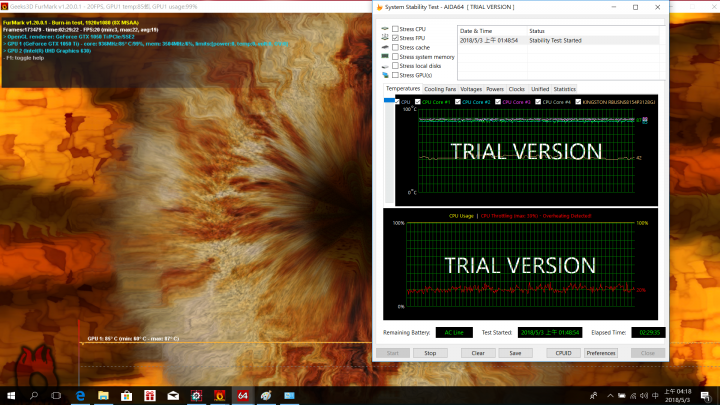Image resolution: width=720 pixels, height=405 pixels.
Task: Click the Elapsed Time value field
Action: pos(648,332)
